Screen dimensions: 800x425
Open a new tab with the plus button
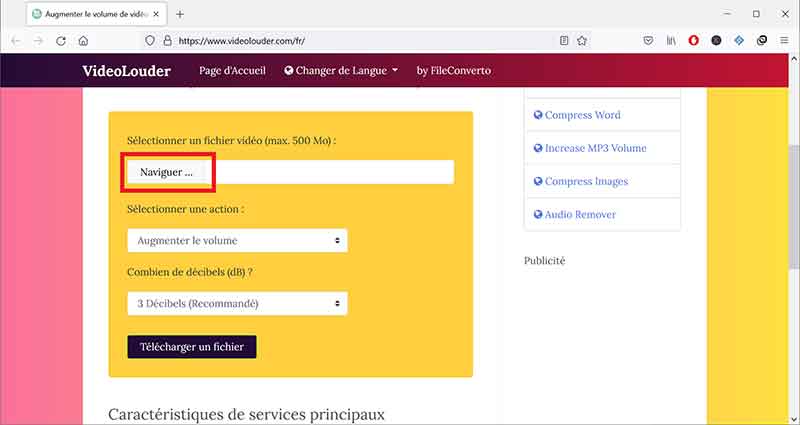click(180, 14)
